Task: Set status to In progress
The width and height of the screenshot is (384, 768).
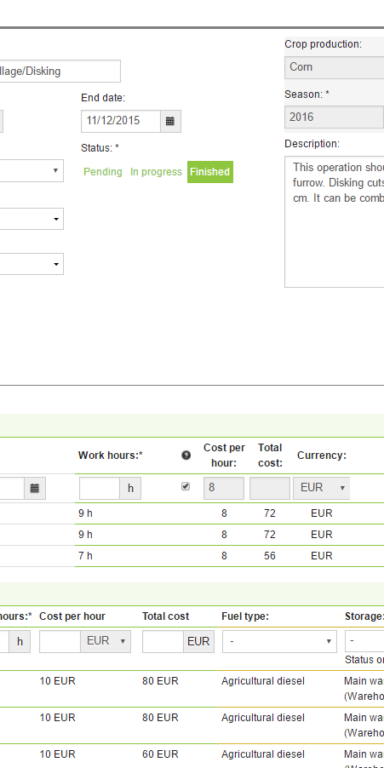Action: pyautogui.click(x=156, y=172)
